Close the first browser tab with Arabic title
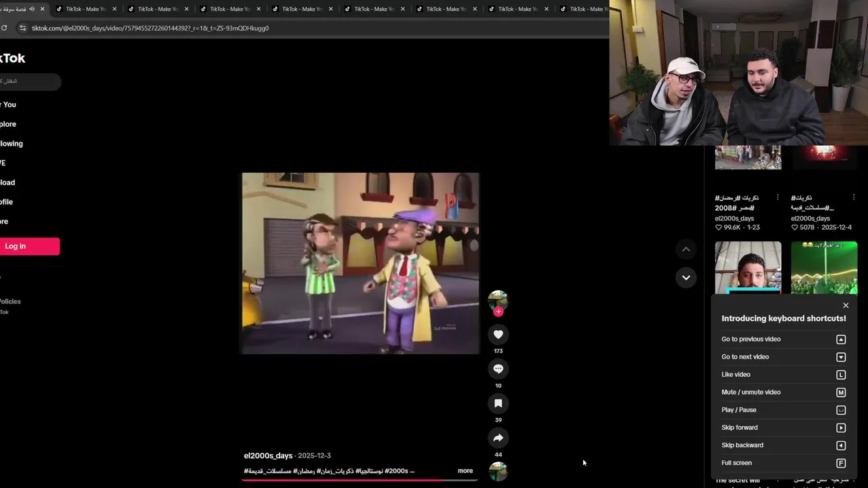Viewport: 868px width, 488px height. (x=42, y=9)
